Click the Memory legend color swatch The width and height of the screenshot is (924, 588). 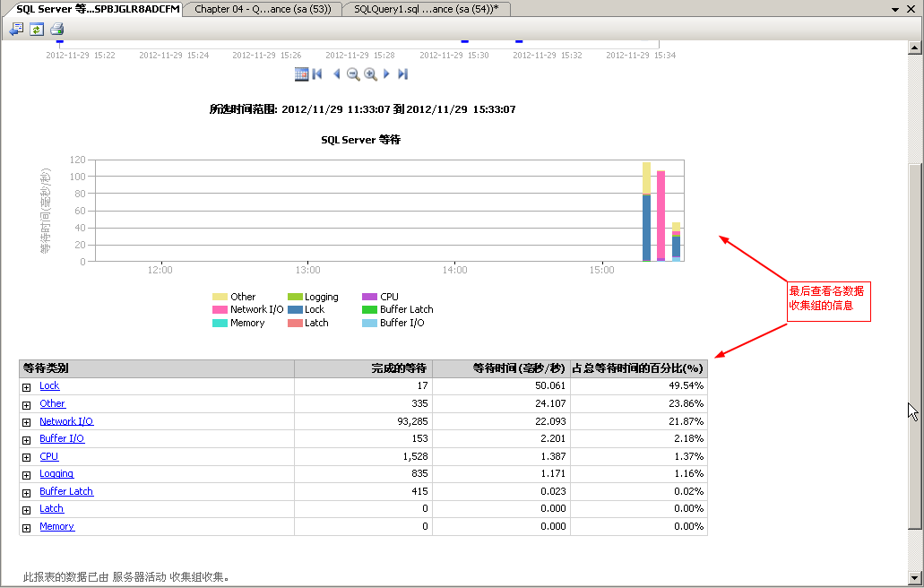pyautogui.click(x=220, y=324)
